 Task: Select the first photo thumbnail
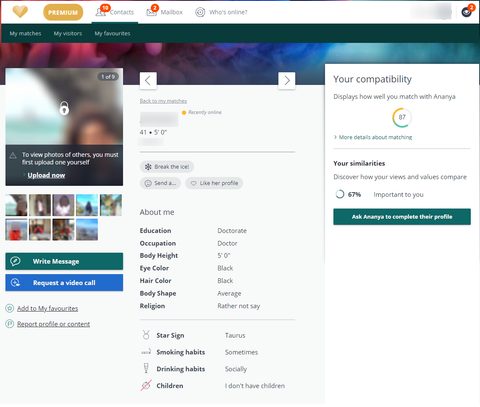(16, 205)
